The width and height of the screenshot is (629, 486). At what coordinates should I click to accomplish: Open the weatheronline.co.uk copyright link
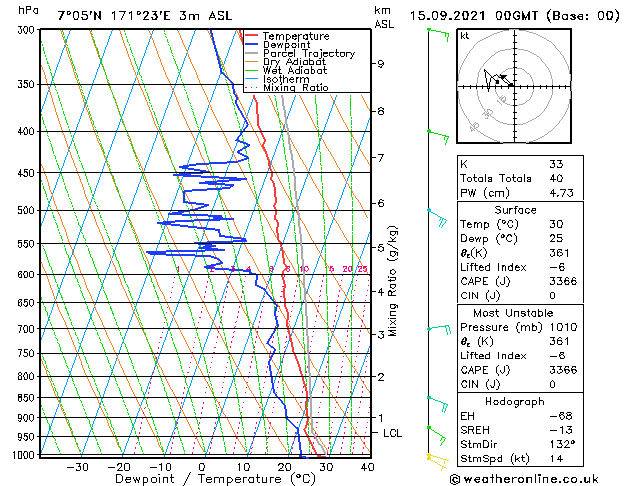(524, 479)
